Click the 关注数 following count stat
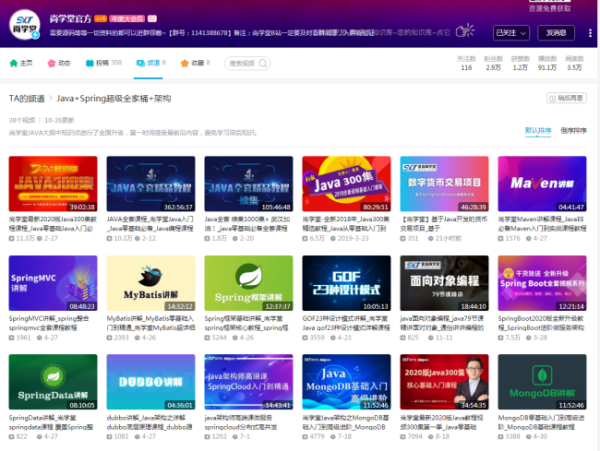The height and width of the screenshot is (451, 600). pyautogui.click(x=466, y=68)
